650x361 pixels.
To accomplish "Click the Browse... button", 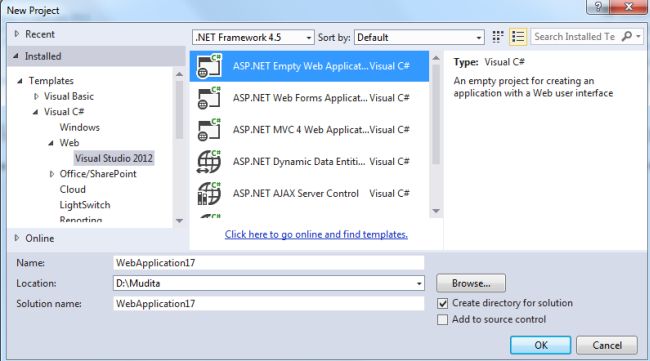I will [471, 283].
